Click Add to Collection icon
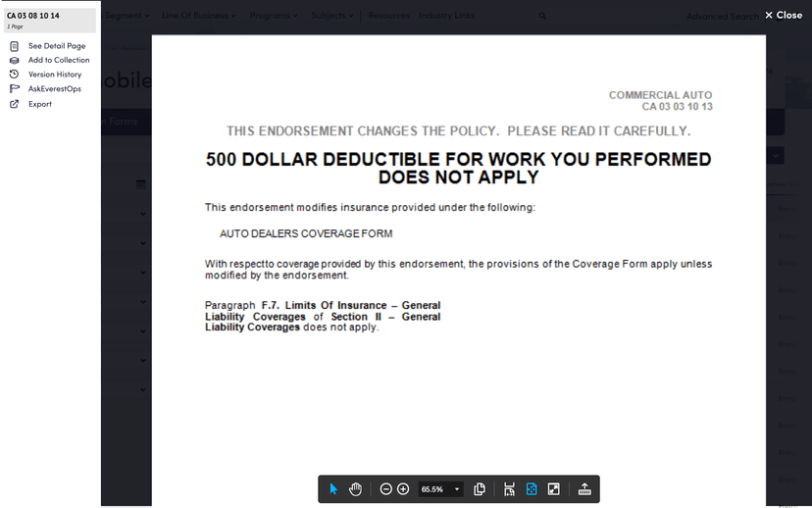The image size is (812, 508). [x=15, y=60]
